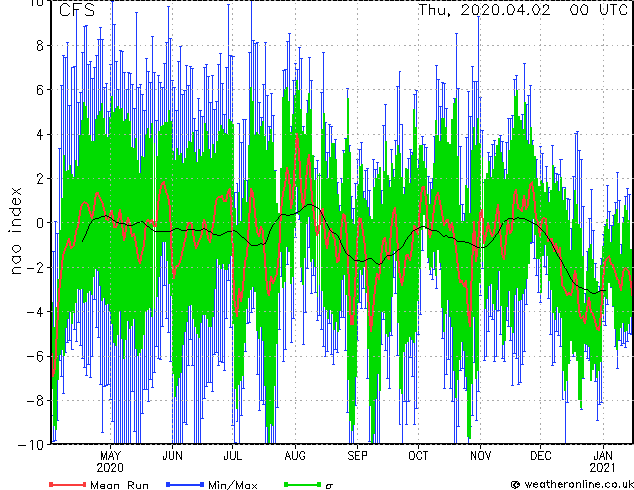Screen dimensions: 634x490
Task: Click the JUN month label
Action: click(x=172, y=456)
